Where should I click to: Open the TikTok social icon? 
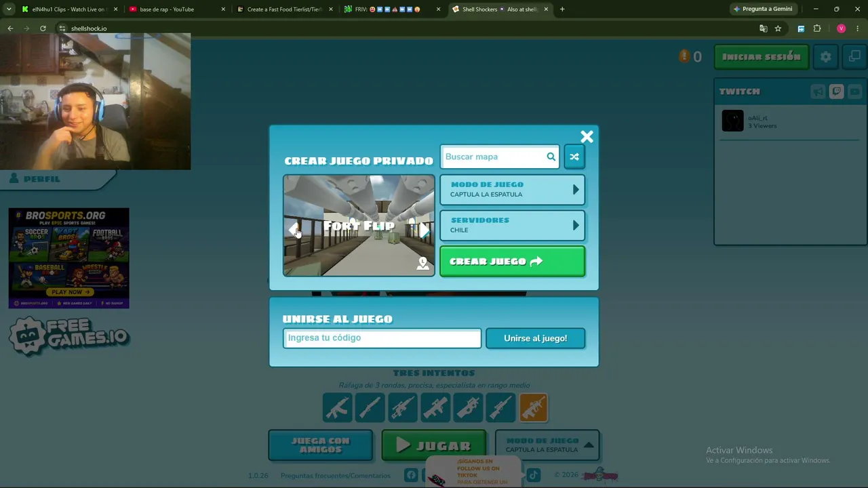tap(534, 475)
